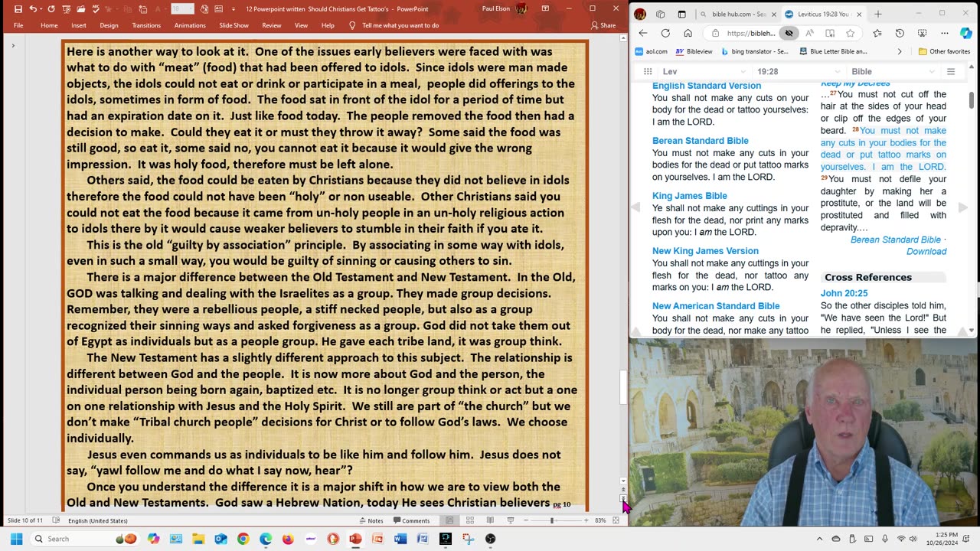980x551 pixels.
Task: Switch to the Home ribbon tab
Action: (49, 25)
